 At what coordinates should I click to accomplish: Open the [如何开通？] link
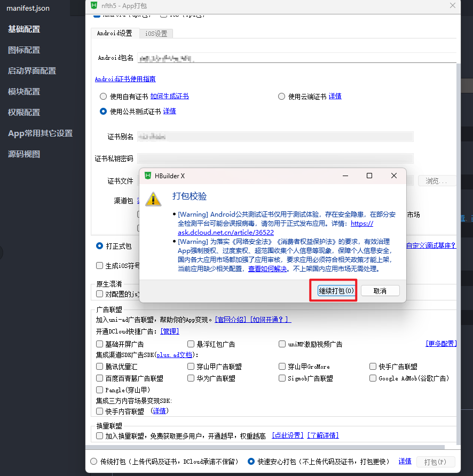pos(270,320)
